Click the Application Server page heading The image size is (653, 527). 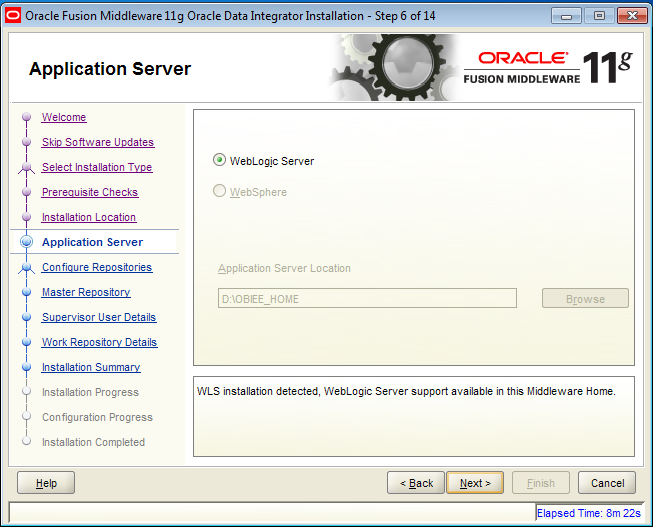point(110,69)
